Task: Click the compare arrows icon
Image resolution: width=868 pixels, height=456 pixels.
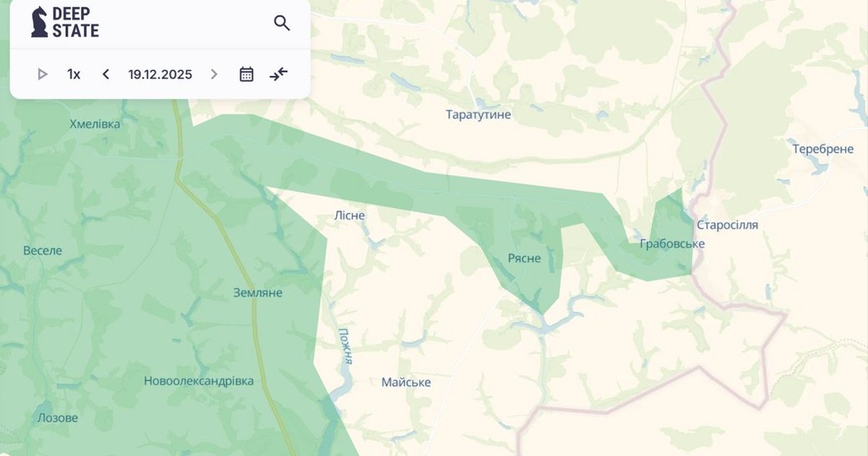Action: tap(278, 74)
